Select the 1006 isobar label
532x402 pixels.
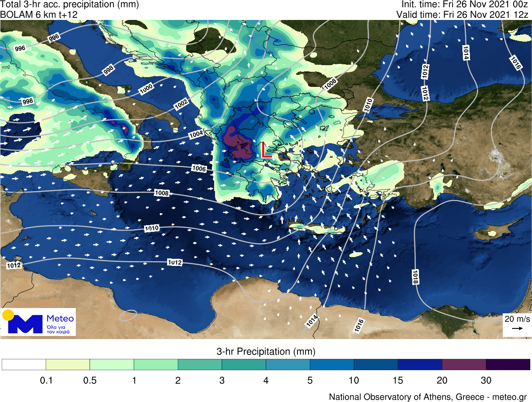[x=199, y=168]
